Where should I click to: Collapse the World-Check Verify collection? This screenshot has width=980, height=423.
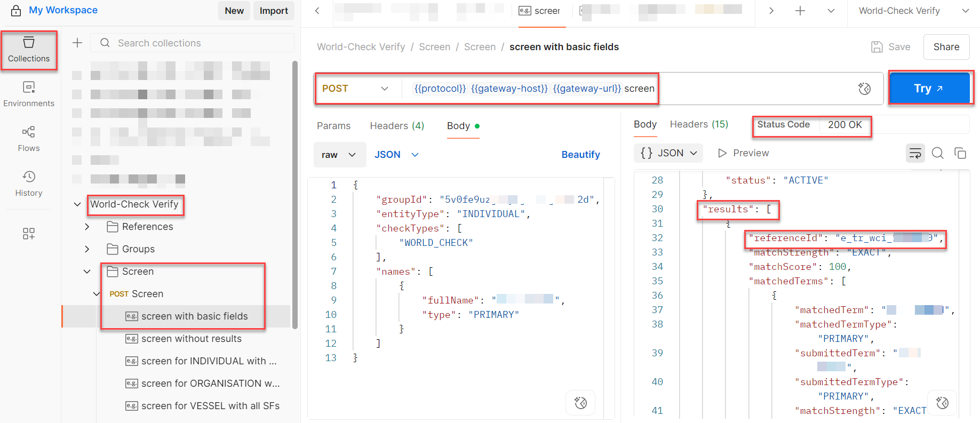(x=77, y=204)
